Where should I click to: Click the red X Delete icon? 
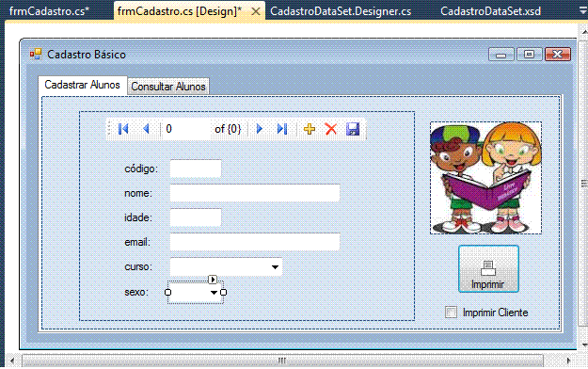pyautogui.click(x=331, y=129)
